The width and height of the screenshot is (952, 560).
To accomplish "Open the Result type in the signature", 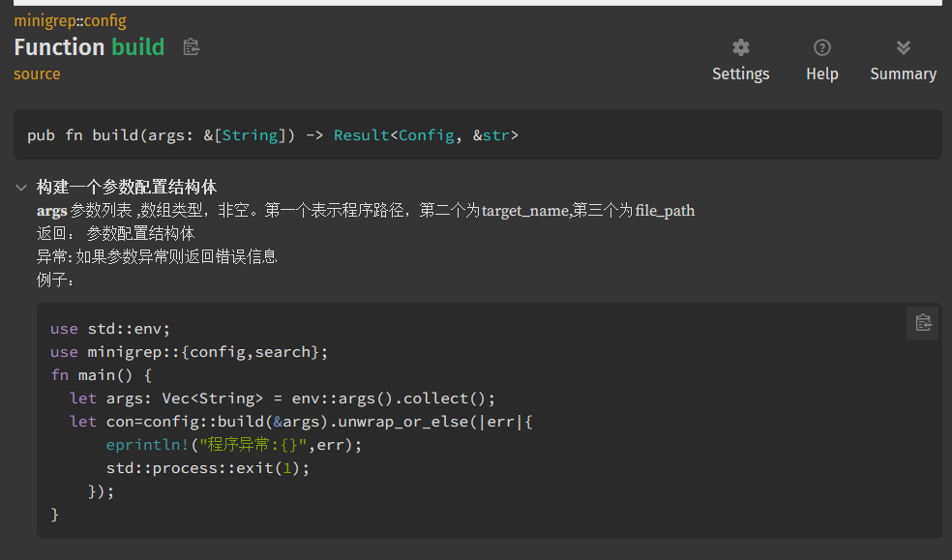I will click(361, 135).
